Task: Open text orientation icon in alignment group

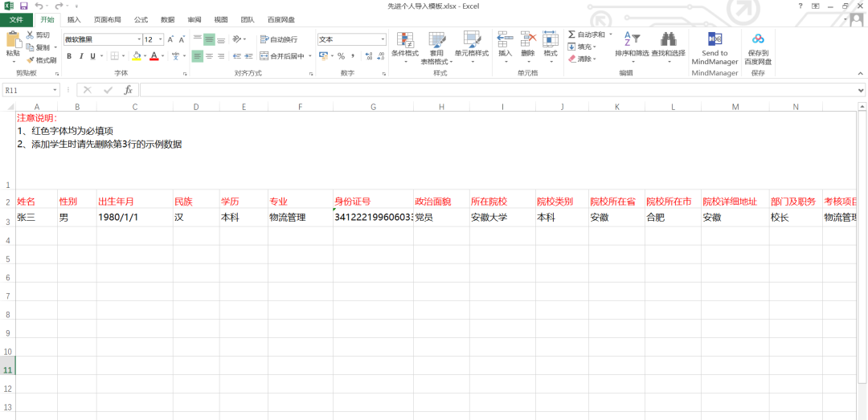Action: [x=237, y=39]
